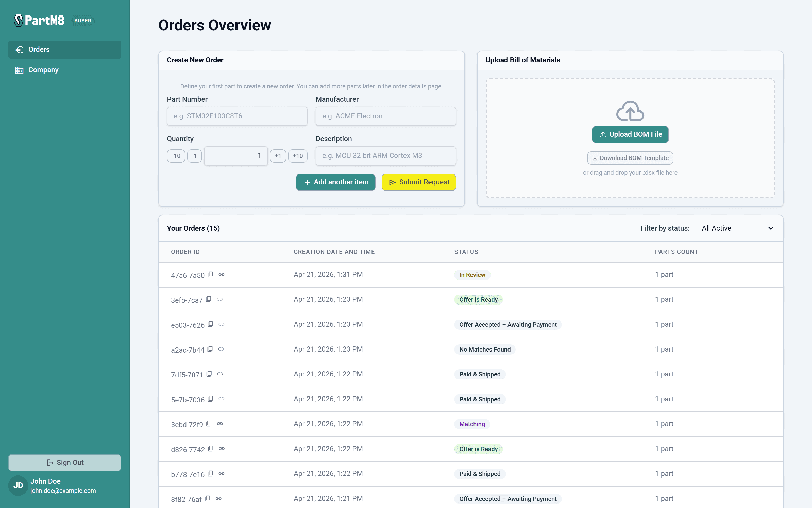Download the BOM Template
This screenshot has height=508, width=812.
(x=630, y=158)
